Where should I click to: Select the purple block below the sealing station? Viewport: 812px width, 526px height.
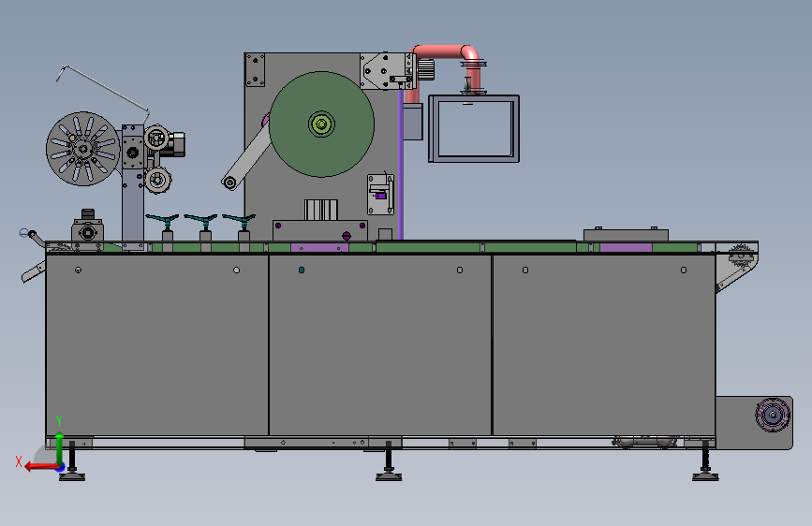319,248
